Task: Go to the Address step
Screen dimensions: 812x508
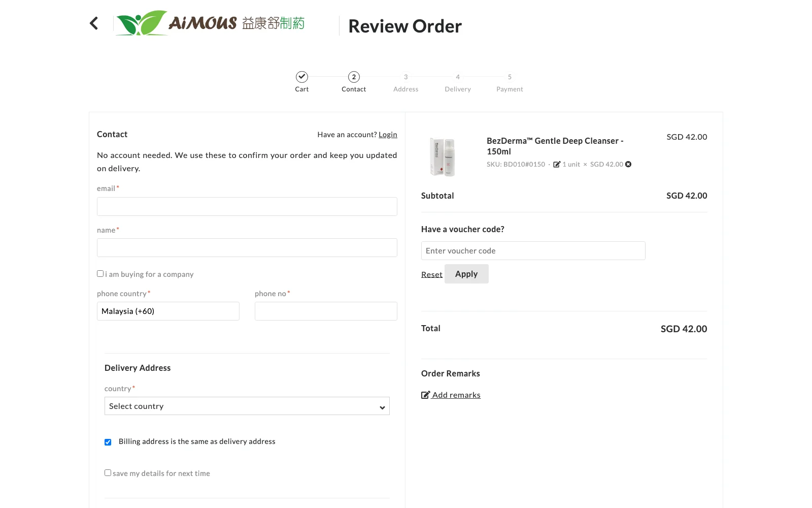Action: point(406,83)
